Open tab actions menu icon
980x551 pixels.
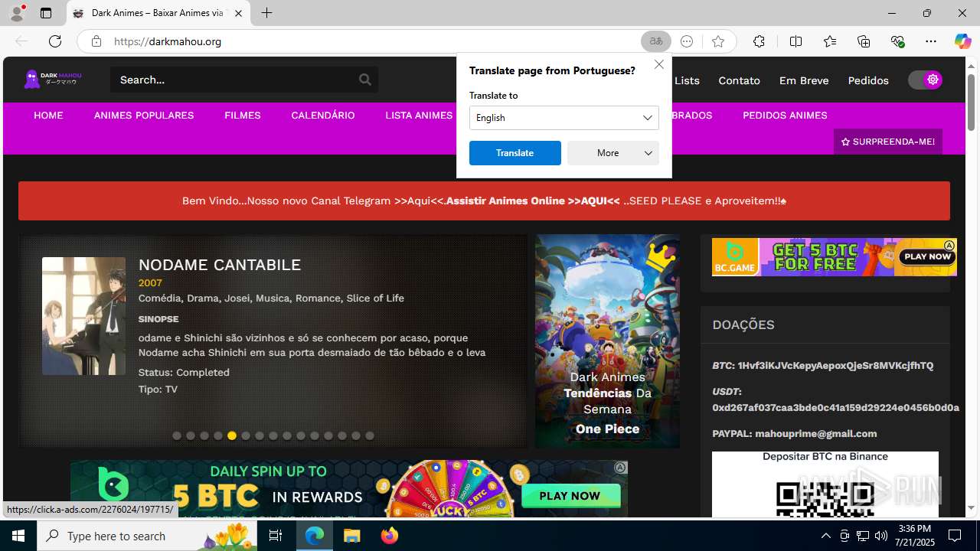46,13
